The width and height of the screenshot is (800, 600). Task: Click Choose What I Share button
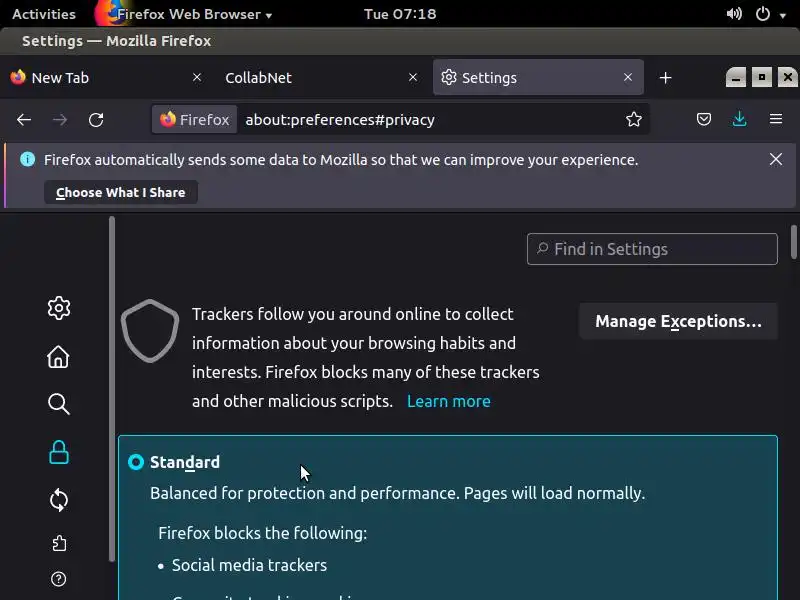(x=121, y=192)
